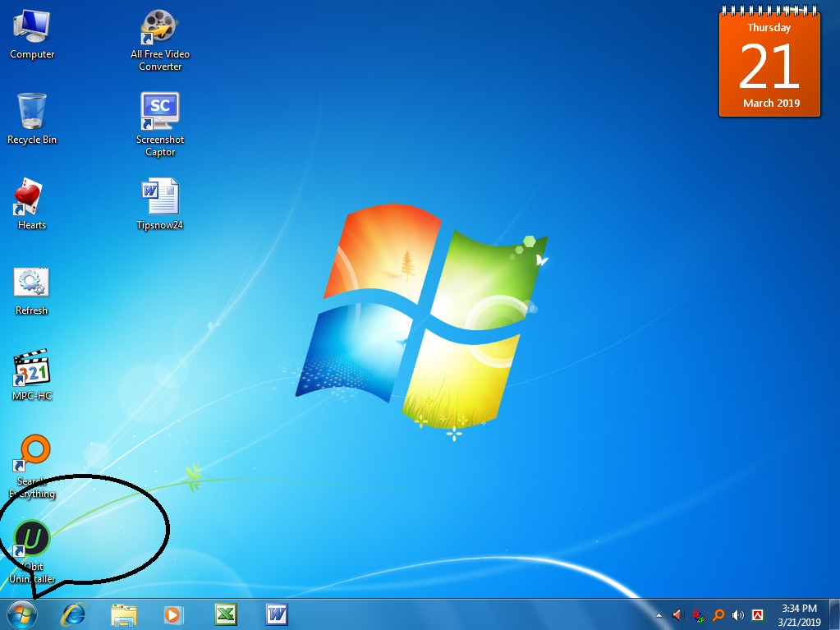
Task: Select the Refresh desktop icon
Action: coord(31,291)
